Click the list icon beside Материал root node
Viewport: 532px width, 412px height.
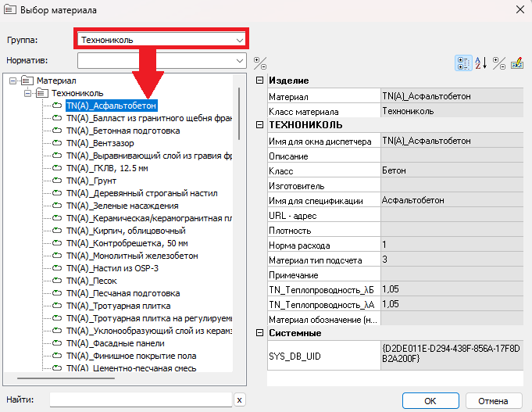coord(28,81)
